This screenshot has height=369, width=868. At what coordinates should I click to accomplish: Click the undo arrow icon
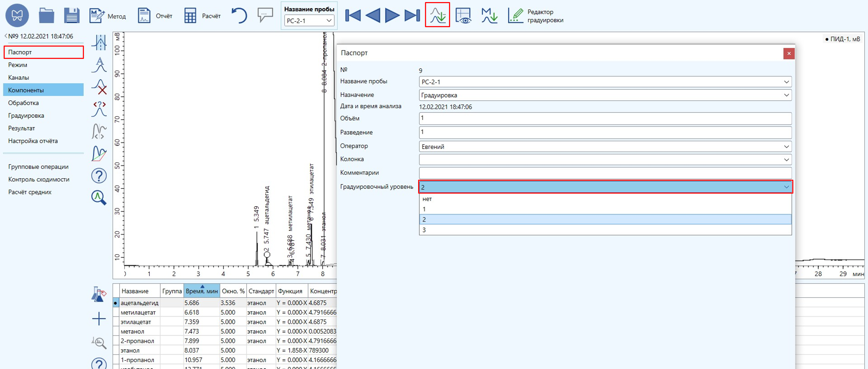(x=239, y=16)
